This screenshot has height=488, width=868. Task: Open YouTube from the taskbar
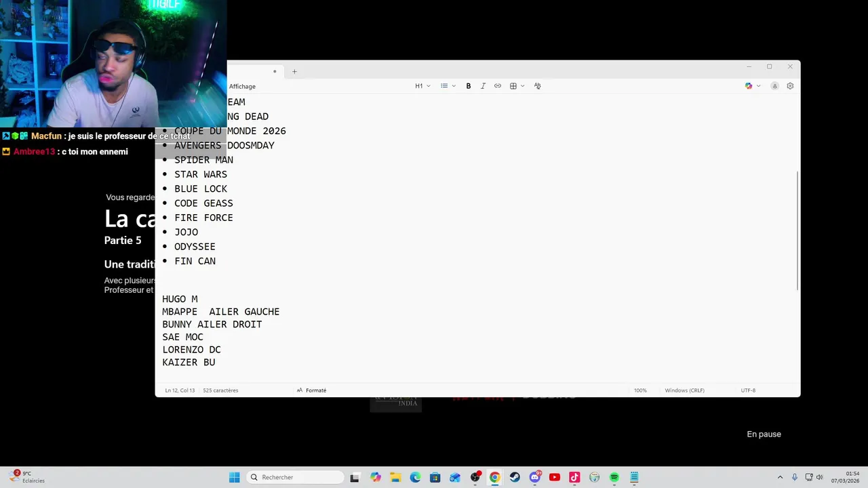coord(554,477)
